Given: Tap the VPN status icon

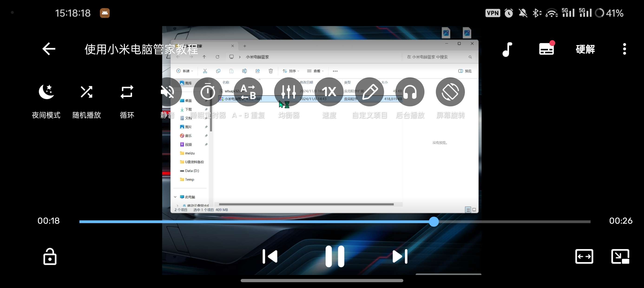Looking at the screenshot, I should (x=493, y=13).
